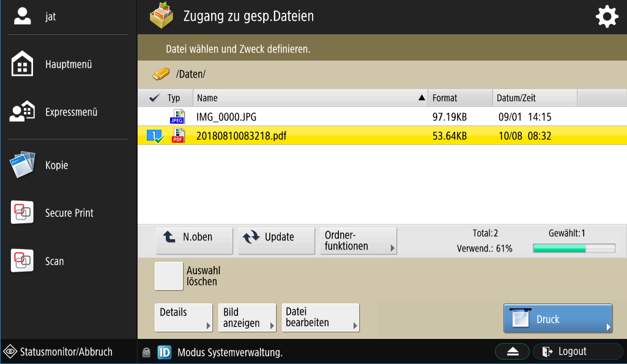Click the Typ column header
627x364 pixels.
[x=174, y=98]
